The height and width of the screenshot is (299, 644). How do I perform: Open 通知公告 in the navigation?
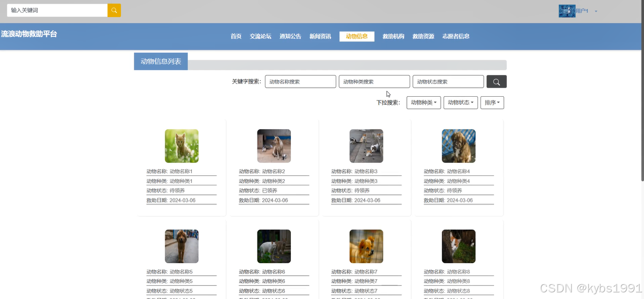tap(290, 36)
